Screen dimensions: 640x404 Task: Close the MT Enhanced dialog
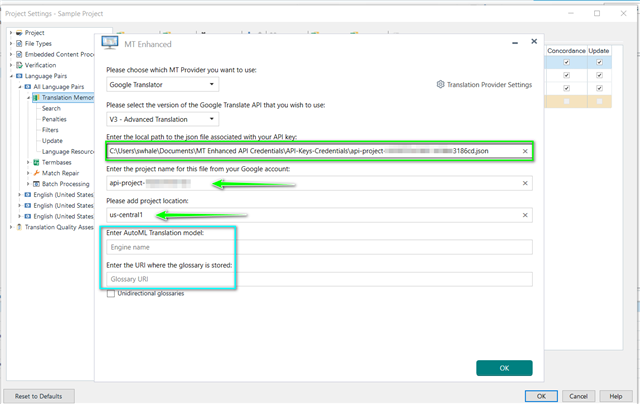(534, 41)
